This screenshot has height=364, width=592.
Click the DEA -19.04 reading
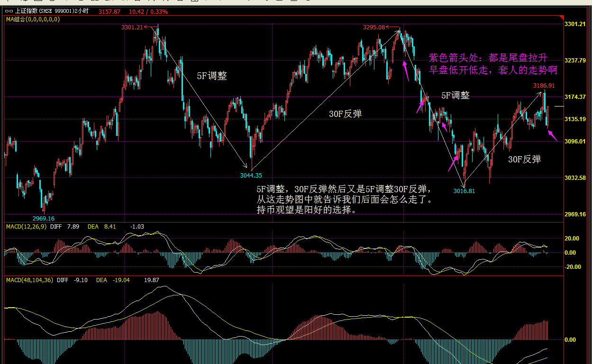[113, 280]
